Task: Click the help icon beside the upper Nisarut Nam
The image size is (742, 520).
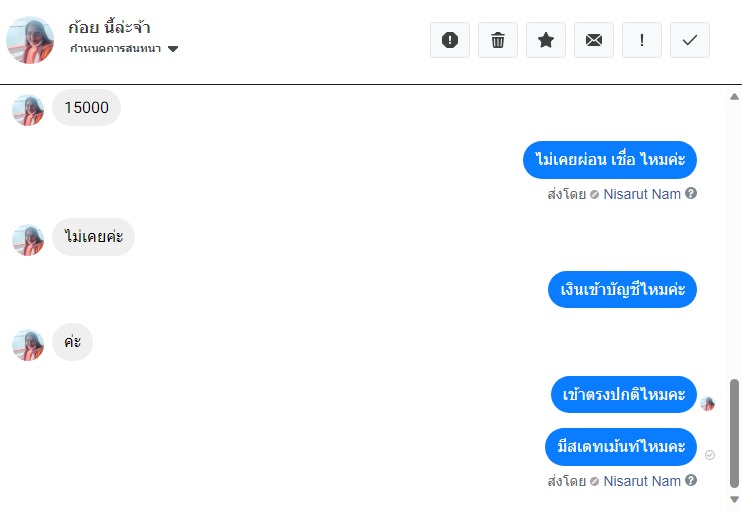Action: (x=691, y=193)
